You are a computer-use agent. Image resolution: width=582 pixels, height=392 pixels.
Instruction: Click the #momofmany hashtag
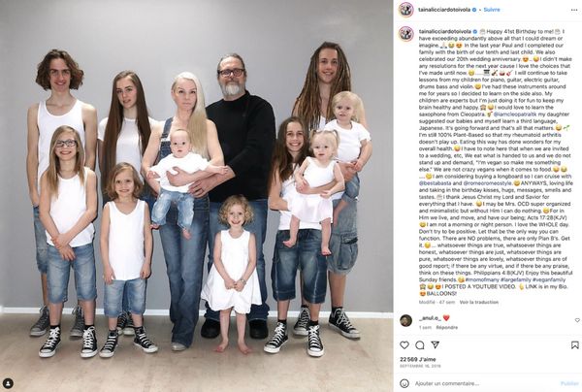481,279
